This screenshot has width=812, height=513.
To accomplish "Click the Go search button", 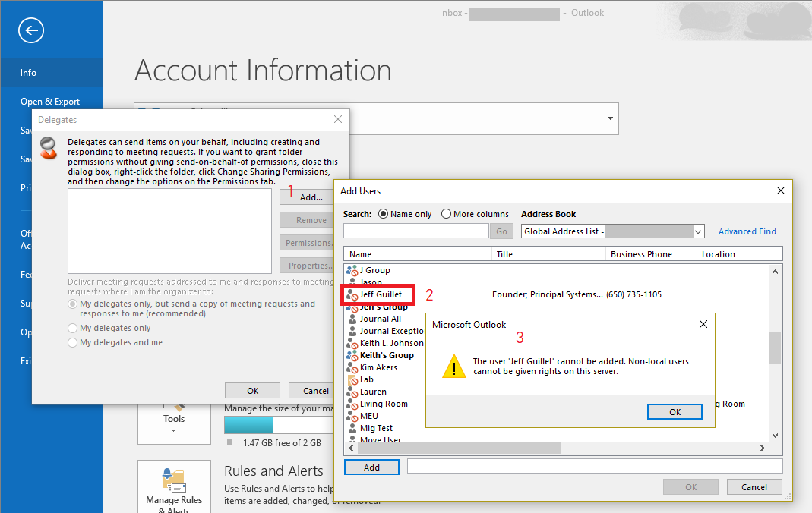I will (502, 231).
